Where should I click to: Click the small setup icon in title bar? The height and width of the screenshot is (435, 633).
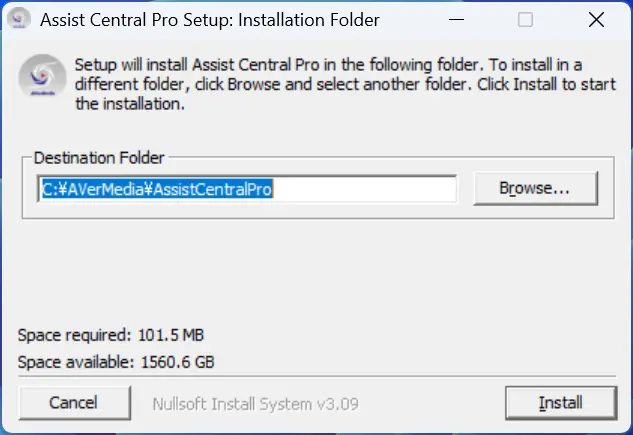coord(19,19)
